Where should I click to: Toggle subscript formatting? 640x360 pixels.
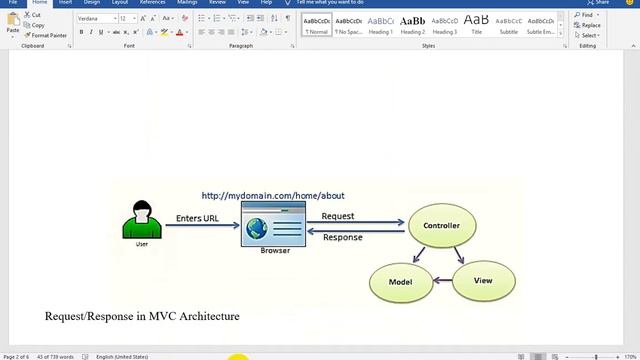tap(126, 32)
